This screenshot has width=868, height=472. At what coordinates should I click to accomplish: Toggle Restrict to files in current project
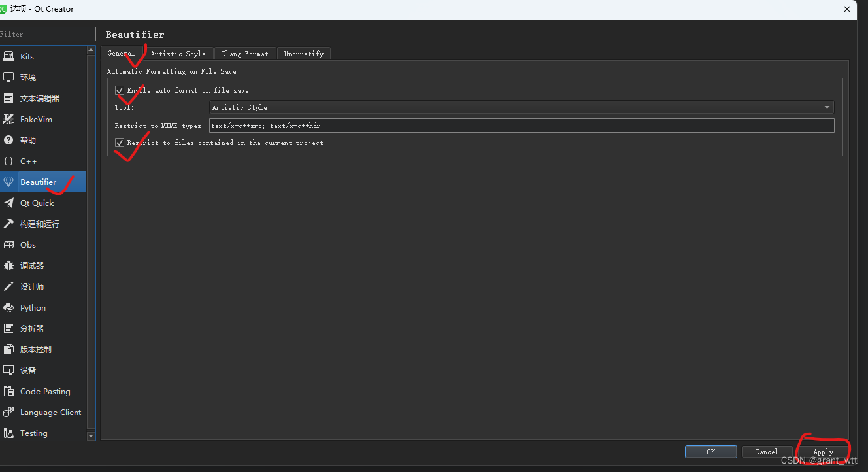120,143
